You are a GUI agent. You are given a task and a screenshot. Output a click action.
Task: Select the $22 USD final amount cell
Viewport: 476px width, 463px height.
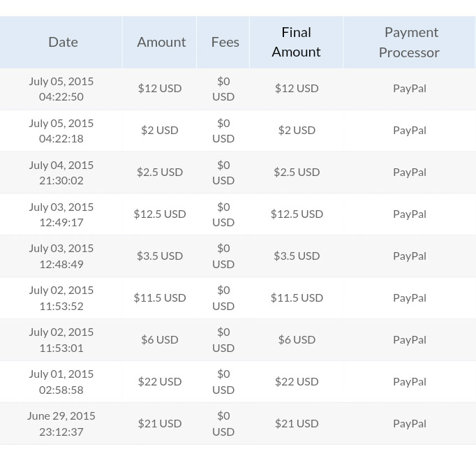297,381
